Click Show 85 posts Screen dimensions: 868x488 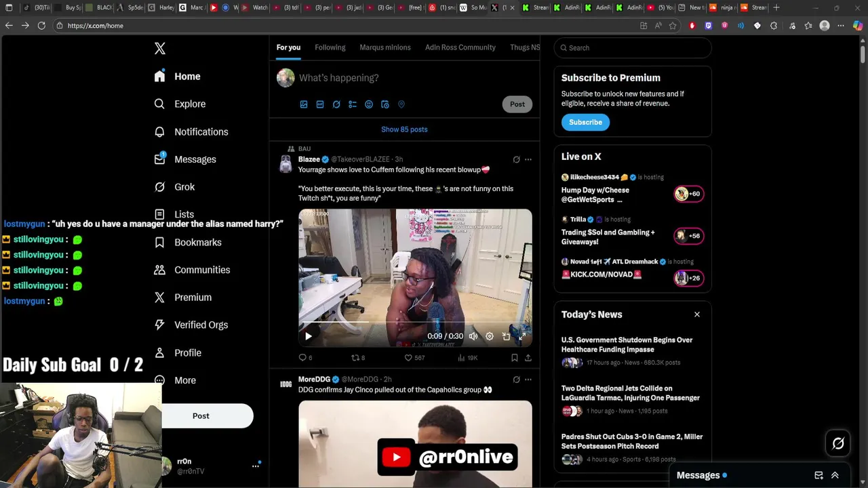pos(404,129)
